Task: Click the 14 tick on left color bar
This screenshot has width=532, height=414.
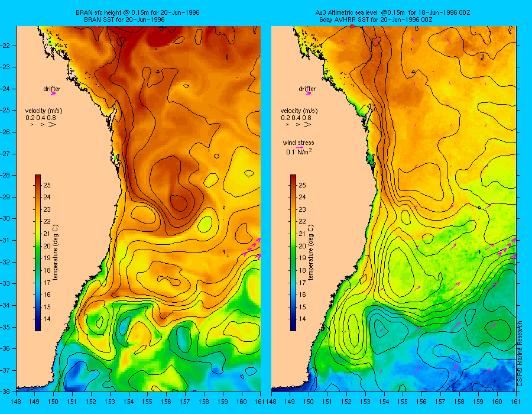Action: [x=47, y=319]
